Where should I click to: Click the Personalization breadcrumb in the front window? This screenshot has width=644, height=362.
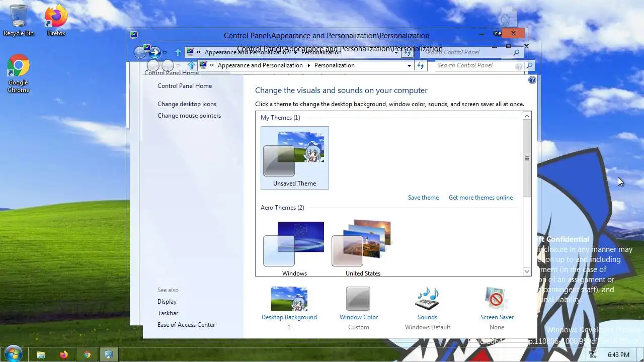pos(335,65)
